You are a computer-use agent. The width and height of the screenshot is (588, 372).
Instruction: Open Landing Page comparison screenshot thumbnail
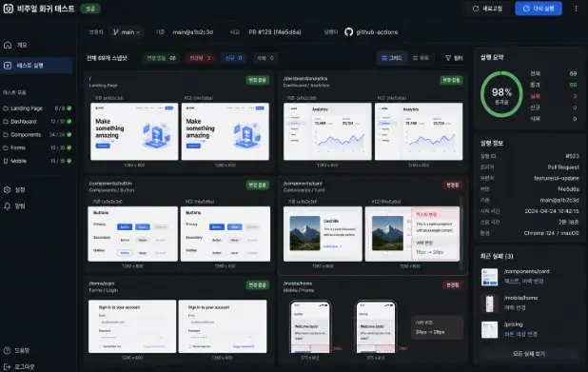225,131
